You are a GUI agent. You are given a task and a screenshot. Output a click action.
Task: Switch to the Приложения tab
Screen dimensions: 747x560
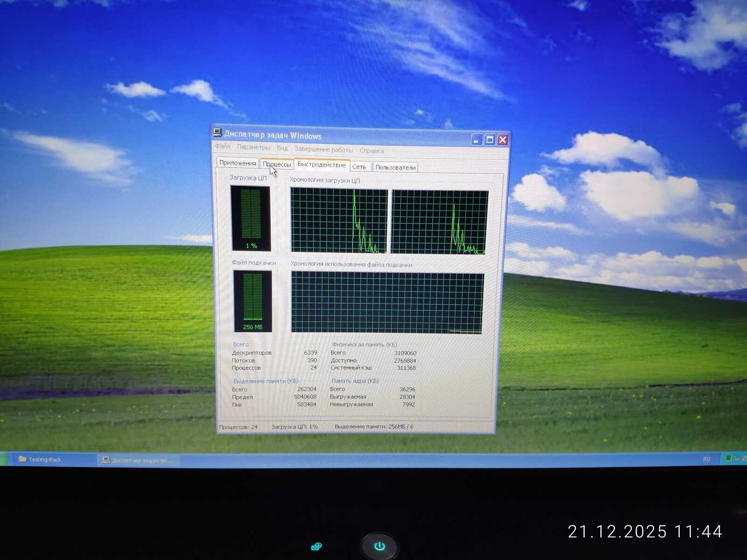coord(238,163)
